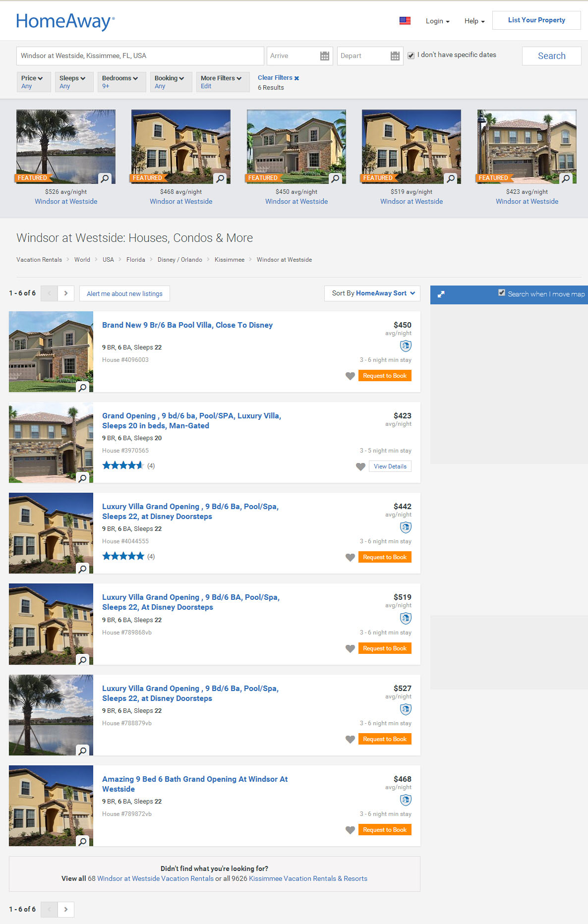This screenshot has width=588, height=924.
Task: Zoom photo of the $442 Luxury Villa listing
Action: tap(83, 569)
